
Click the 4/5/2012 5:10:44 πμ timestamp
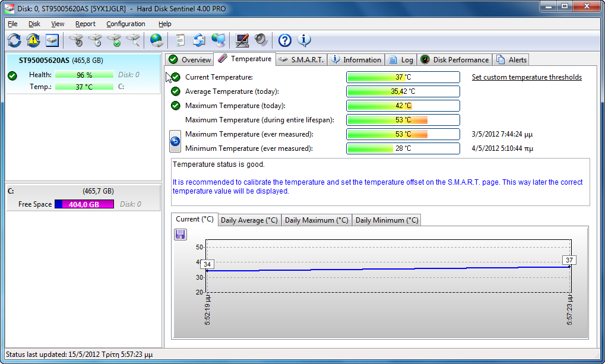(x=502, y=148)
